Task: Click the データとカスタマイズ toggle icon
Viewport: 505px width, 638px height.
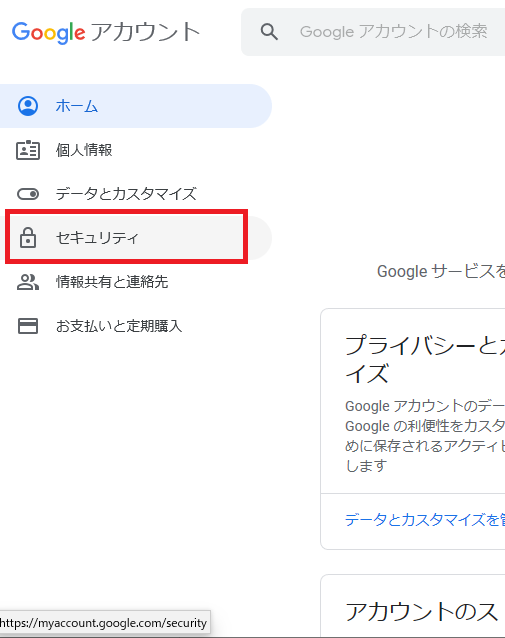Action: [x=28, y=194]
